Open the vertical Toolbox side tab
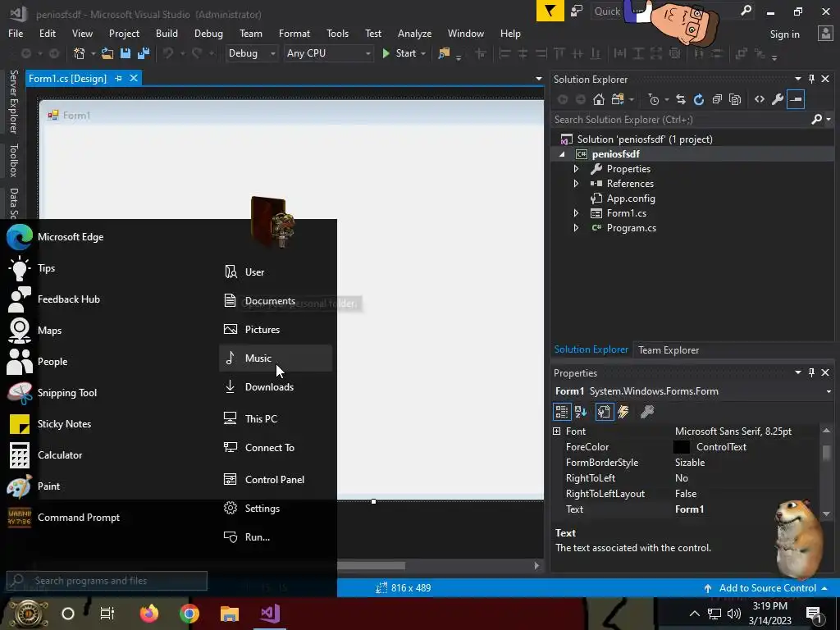Screen dimensions: 840x630 14,160
